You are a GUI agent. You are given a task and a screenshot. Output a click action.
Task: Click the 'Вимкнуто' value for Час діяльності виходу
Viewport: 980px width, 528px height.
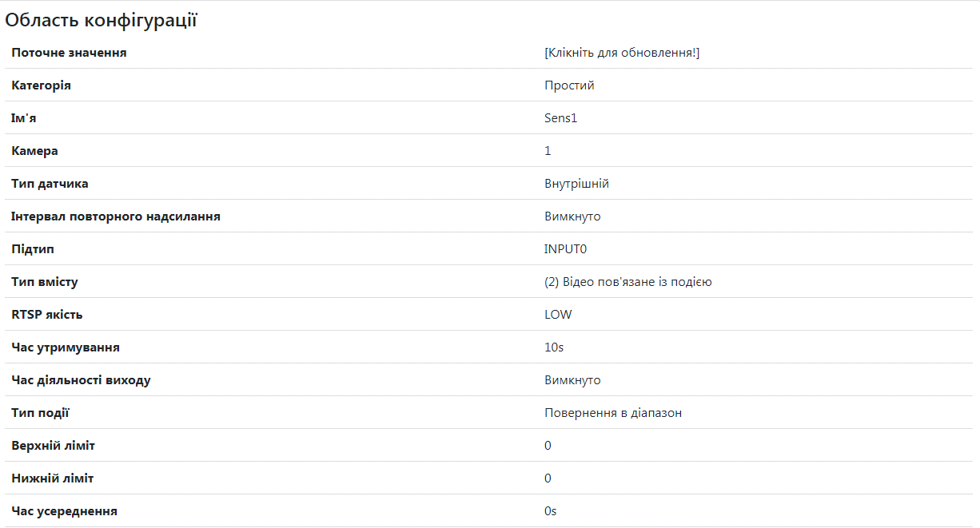click(572, 380)
